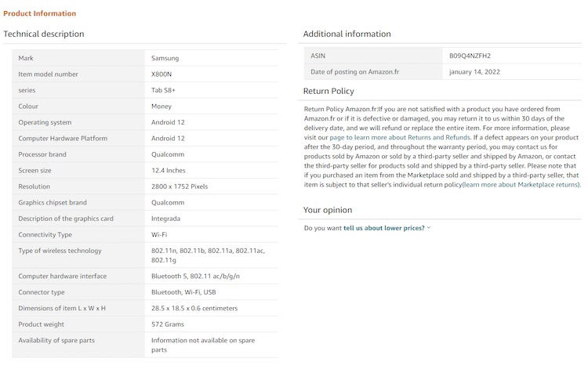
Task: Open the Returns and Refunds page link
Action: point(398,137)
